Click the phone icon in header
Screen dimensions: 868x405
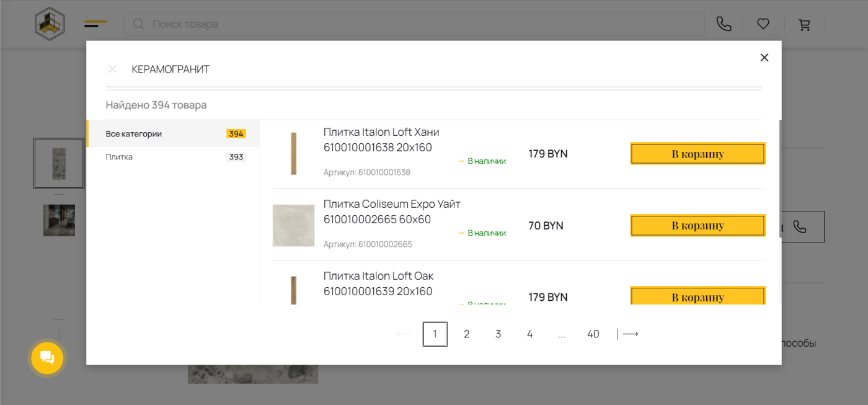pos(724,24)
